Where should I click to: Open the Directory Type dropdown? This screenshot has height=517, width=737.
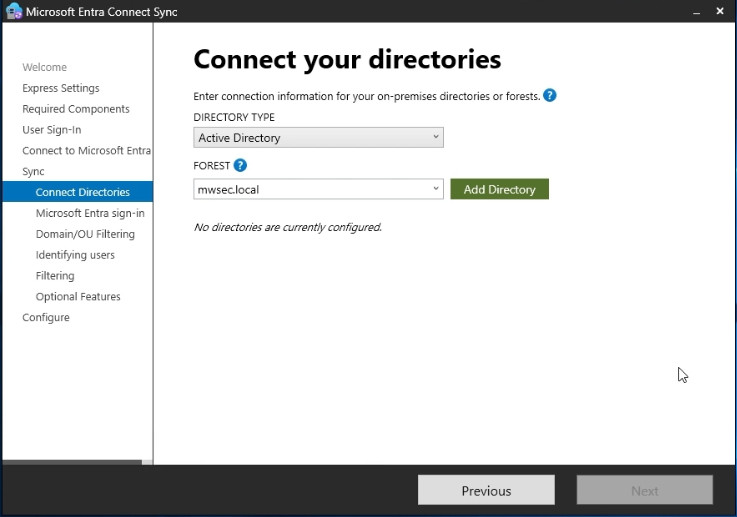pyautogui.click(x=318, y=138)
